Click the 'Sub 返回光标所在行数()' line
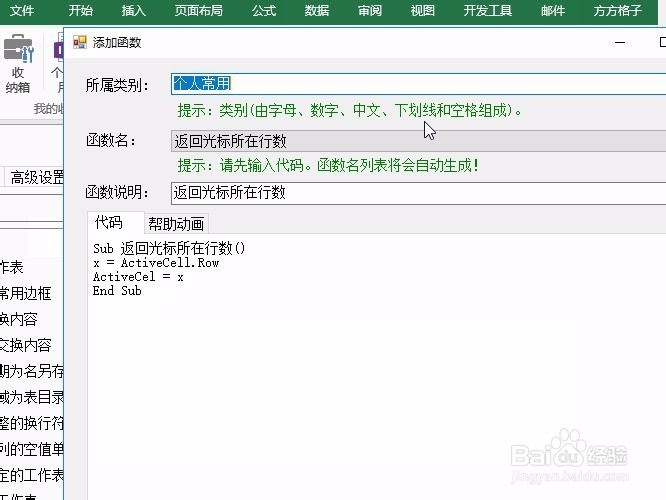The width and height of the screenshot is (666, 500). pos(169,249)
